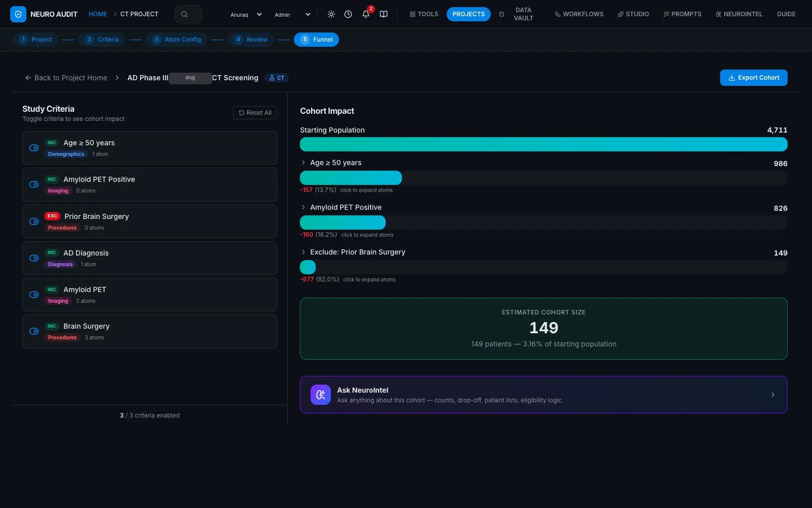Viewport: 812px width, 508px height.
Task: Toggle visibility of AD Diagnosis criterion
Action: click(34, 258)
